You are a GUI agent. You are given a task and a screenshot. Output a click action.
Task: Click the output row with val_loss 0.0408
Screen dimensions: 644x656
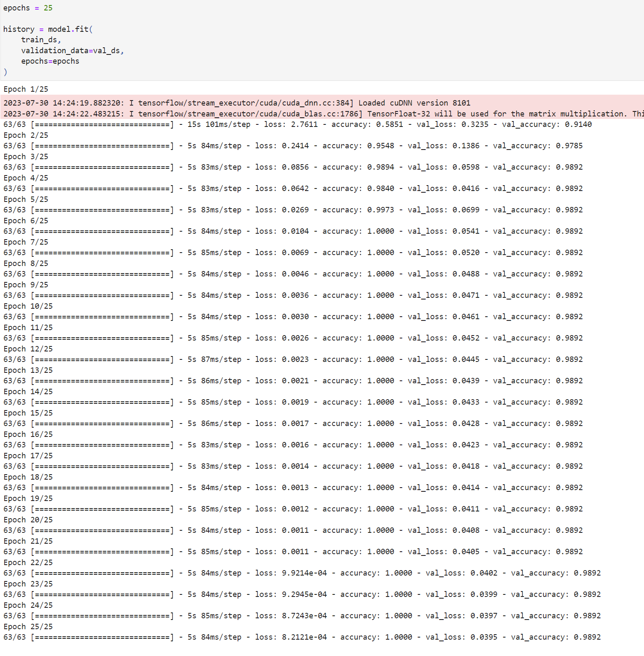[293, 530]
